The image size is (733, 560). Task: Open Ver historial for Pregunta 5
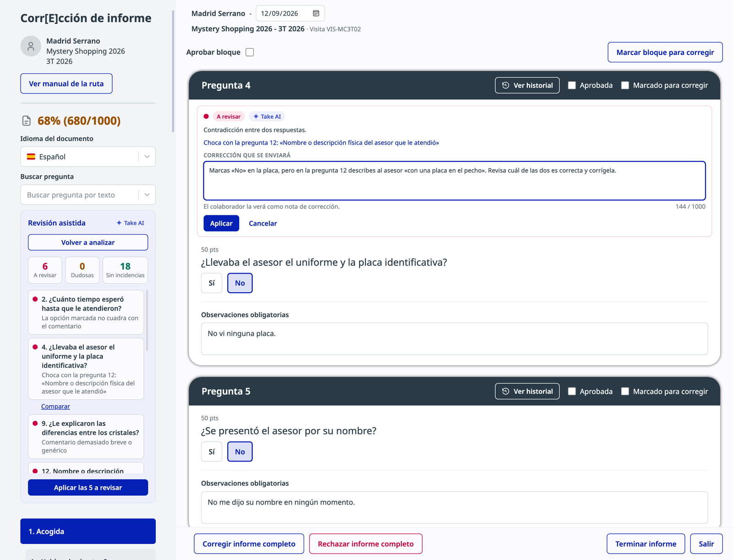527,391
